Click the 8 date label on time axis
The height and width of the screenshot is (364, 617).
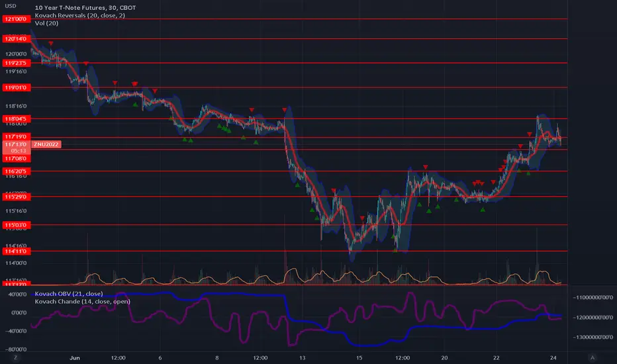(x=217, y=357)
